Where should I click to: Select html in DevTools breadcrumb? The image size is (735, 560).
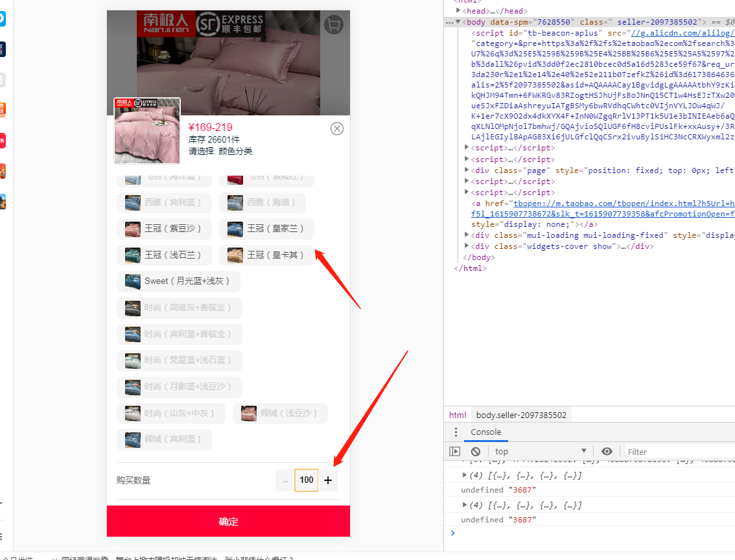click(x=458, y=415)
